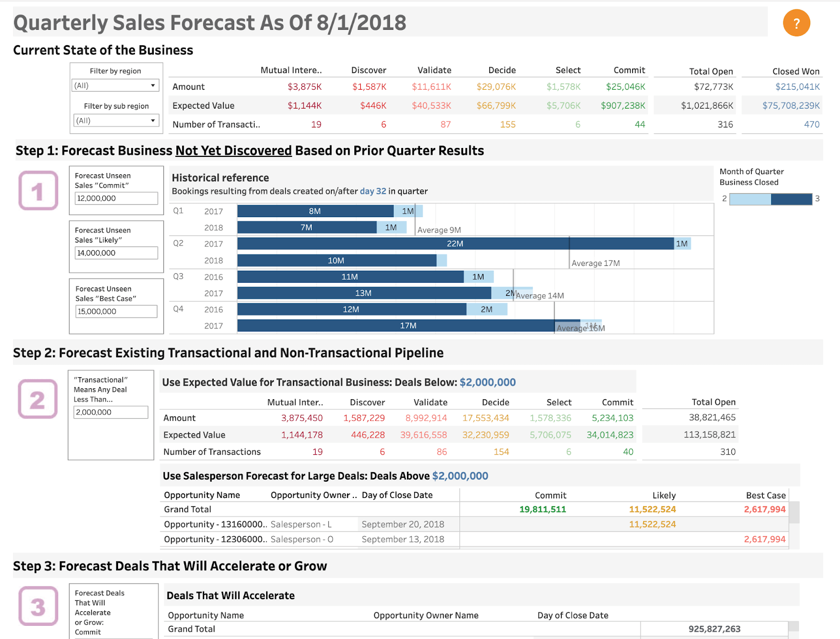The image size is (840, 639).
Task: Select the Q1 2018 7M bar
Action: pyautogui.click(x=307, y=227)
